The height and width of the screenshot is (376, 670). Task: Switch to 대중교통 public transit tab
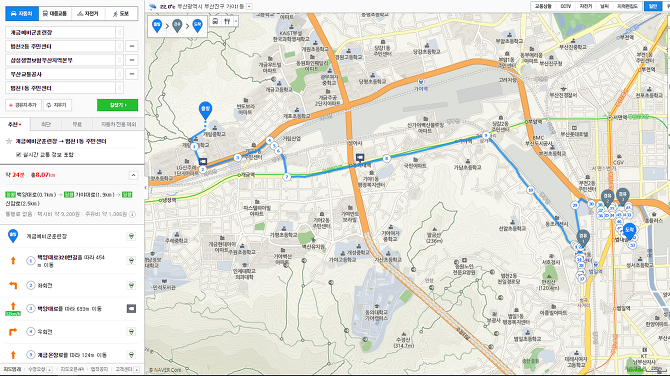point(55,14)
